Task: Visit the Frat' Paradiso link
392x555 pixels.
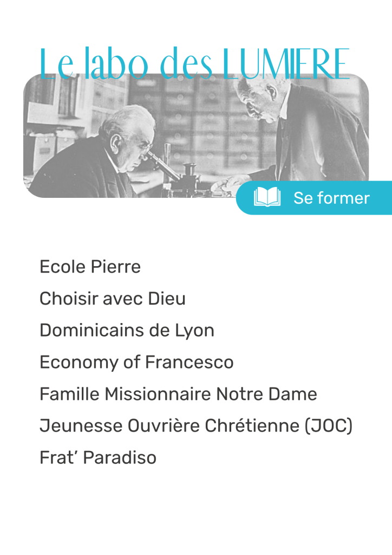Action: 98,457
